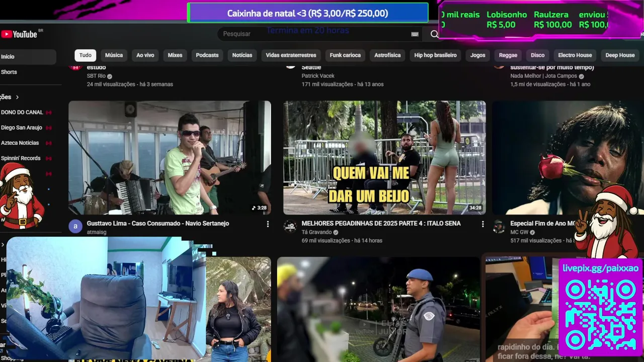This screenshot has width=644, height=362.
Task: Open the Tá Gravando channel link
Action: click(316, 232)
